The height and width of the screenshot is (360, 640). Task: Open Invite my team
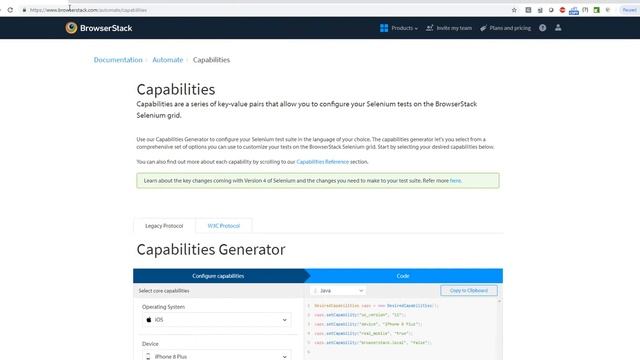click(x=449, y=28)
